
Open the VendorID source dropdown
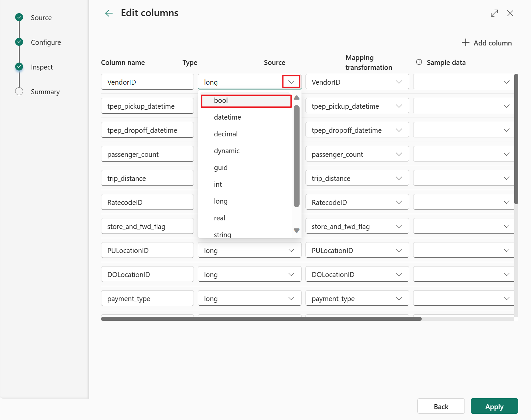[357, 82]
